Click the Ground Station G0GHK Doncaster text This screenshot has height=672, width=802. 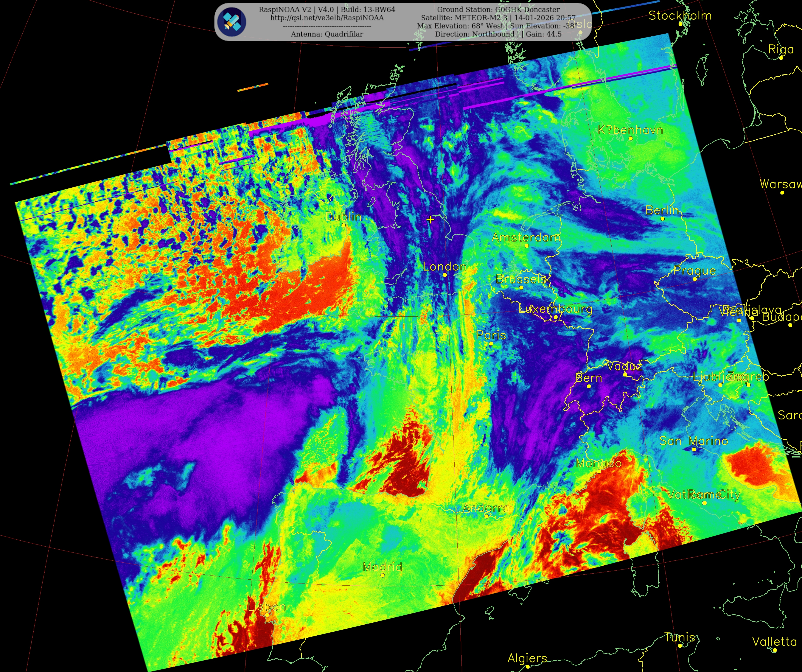498,9
